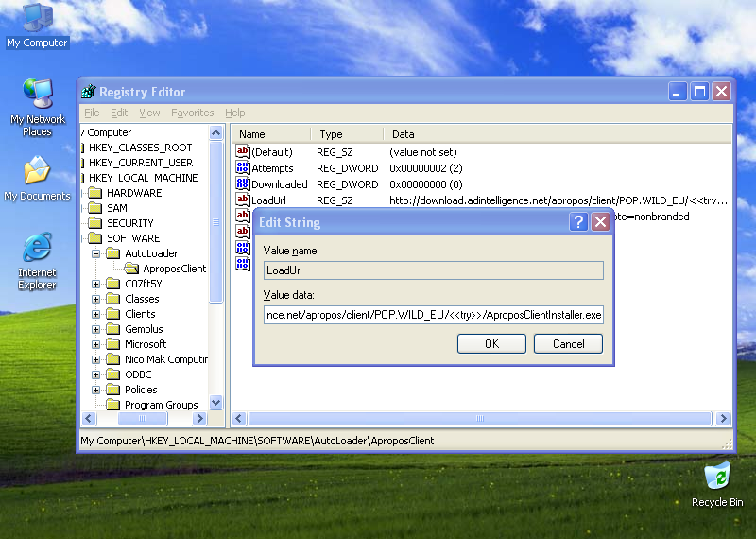Click the ODBC folder icon
This screenshot has height=539, width=756.
coord(112,374)
